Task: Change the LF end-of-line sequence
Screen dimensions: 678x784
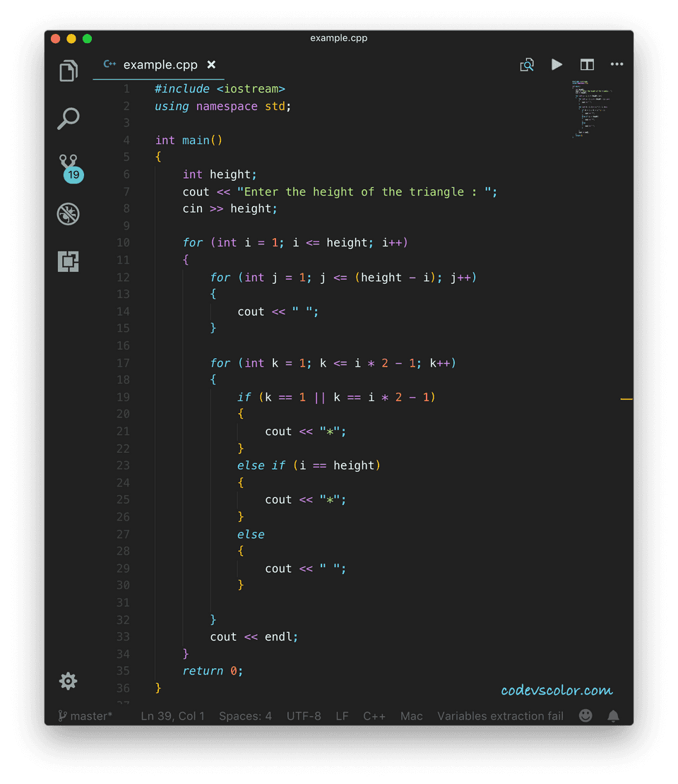Action: 342,715
